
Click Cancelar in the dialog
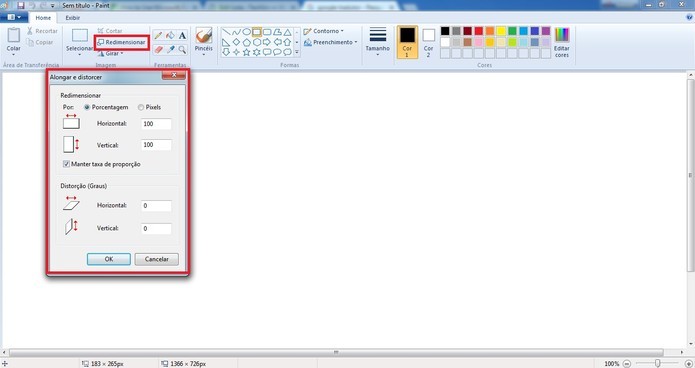click(x=156, y=259)
